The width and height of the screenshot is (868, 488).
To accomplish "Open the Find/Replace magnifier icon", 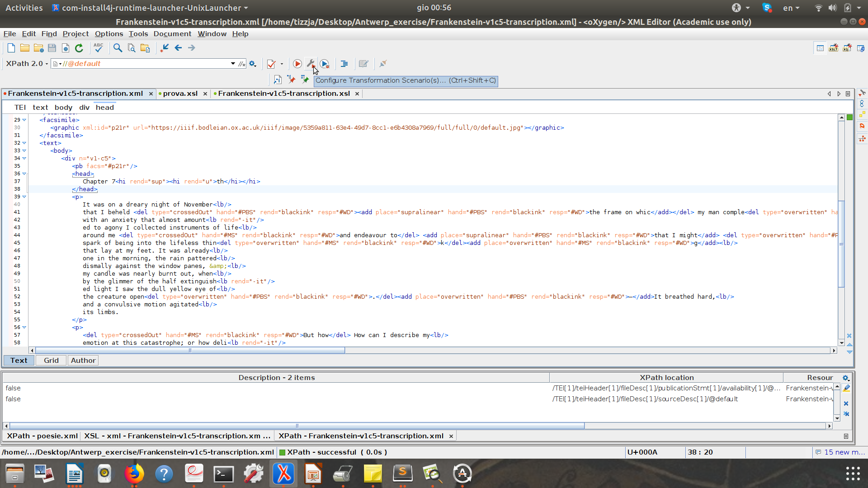I will [x=118, y=48].
